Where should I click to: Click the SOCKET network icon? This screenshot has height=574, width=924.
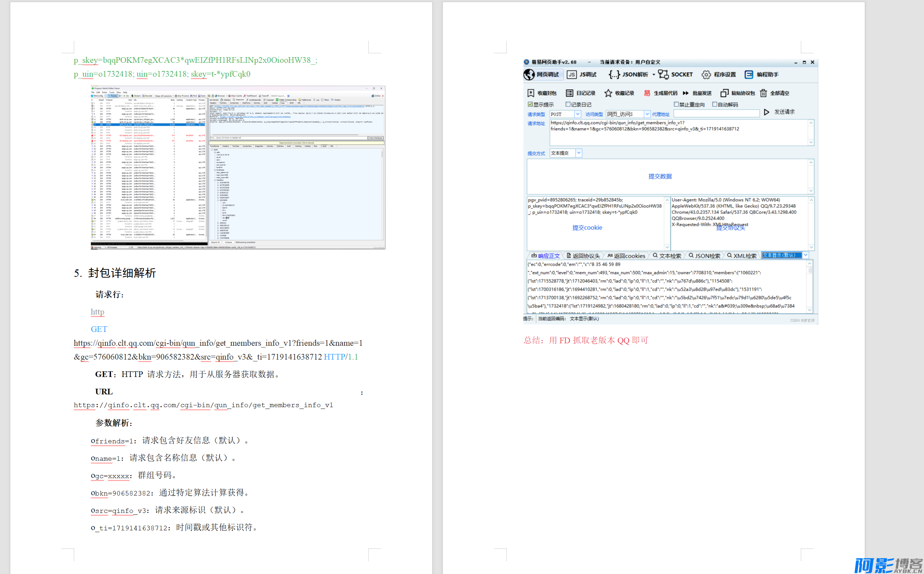(663, 75)
